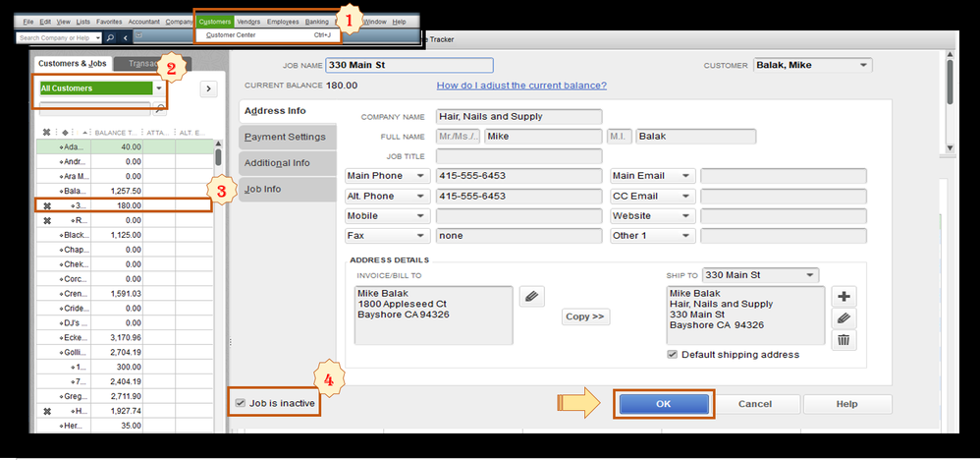Open the Customers menu in menu bar

tap(215, 22)
